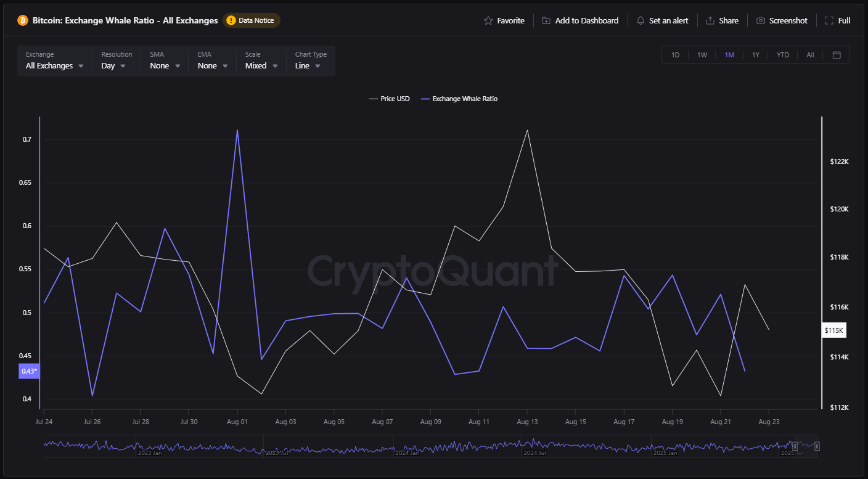The image size is (868, 479).
Task: Click the Set an alert label
Action: 669,20
